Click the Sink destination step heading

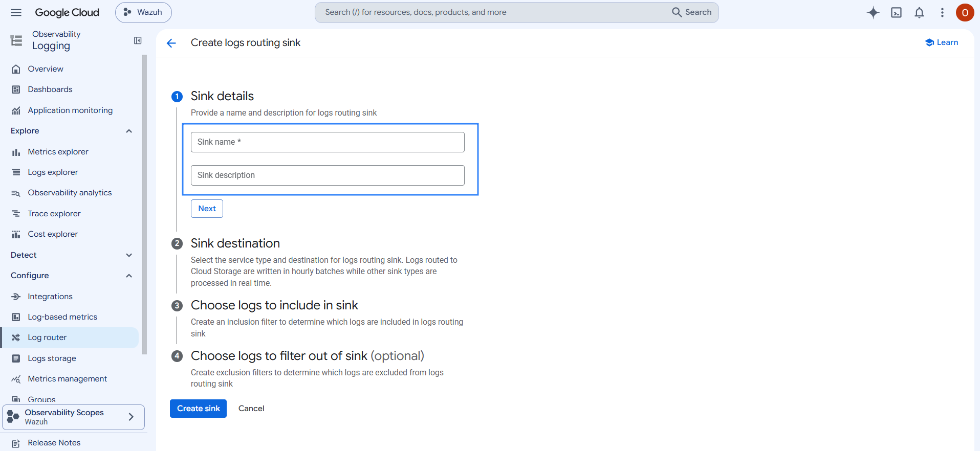(x=235, y=243)
